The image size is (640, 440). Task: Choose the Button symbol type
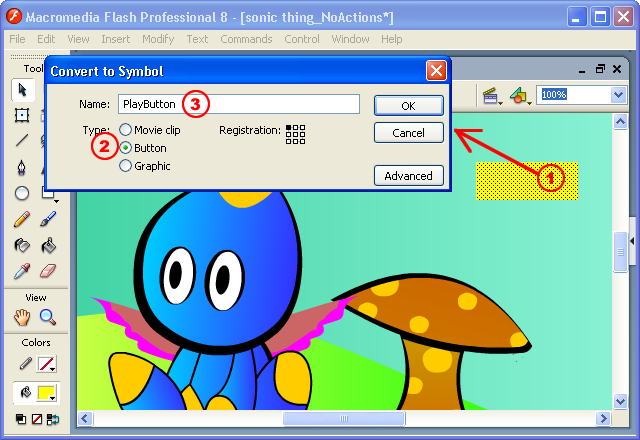click(125, 147)
